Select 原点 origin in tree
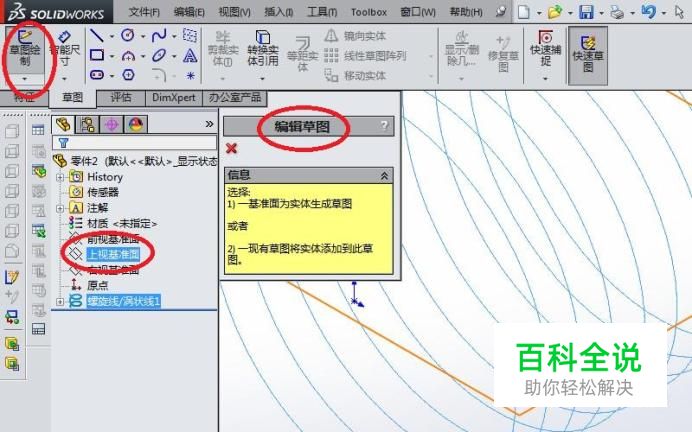This screenshot has height=432, width=692. [98, 285]
